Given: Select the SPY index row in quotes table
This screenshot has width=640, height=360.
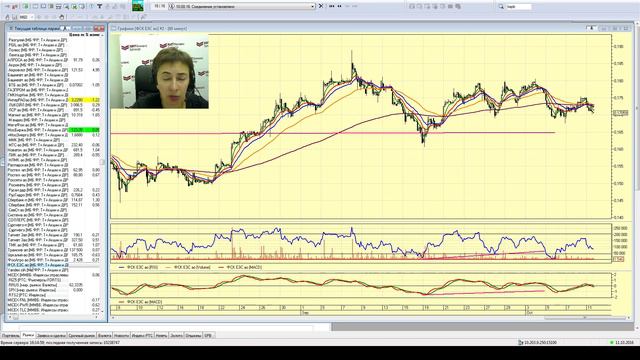Looking at the screenshot, I should pyautogui.click(x=54, y=290).
